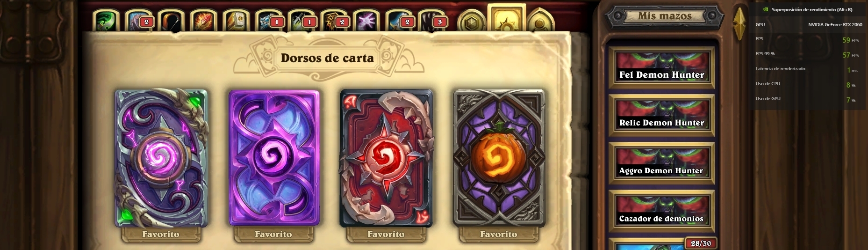Switch to the Mage fireball class tab
Image resolution: width=868 pixels, height=250 pixels.
(x=203, y=21)
